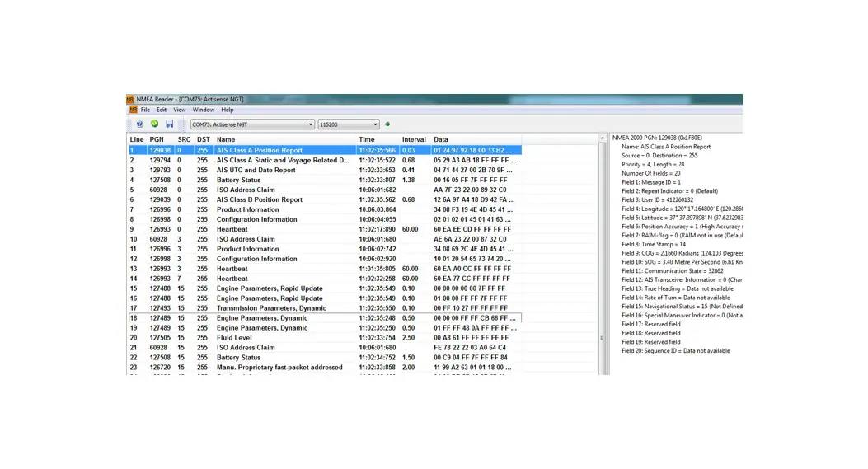The image size is (868, 469).
Task: Select ISO Address Claim row on line 5
Action: coord(325,190)
